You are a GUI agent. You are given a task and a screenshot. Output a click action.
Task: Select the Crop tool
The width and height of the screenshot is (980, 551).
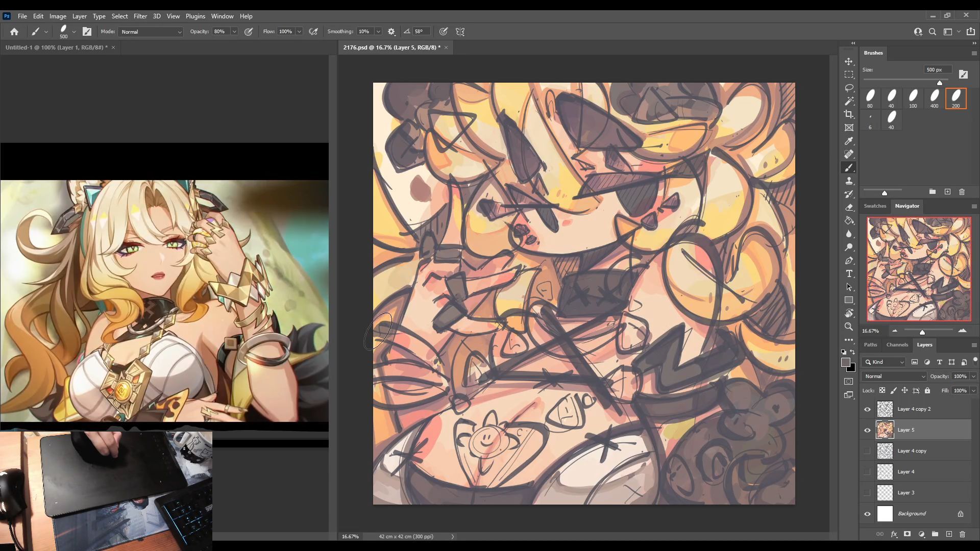pyautogui.click(x=849, y=114)
